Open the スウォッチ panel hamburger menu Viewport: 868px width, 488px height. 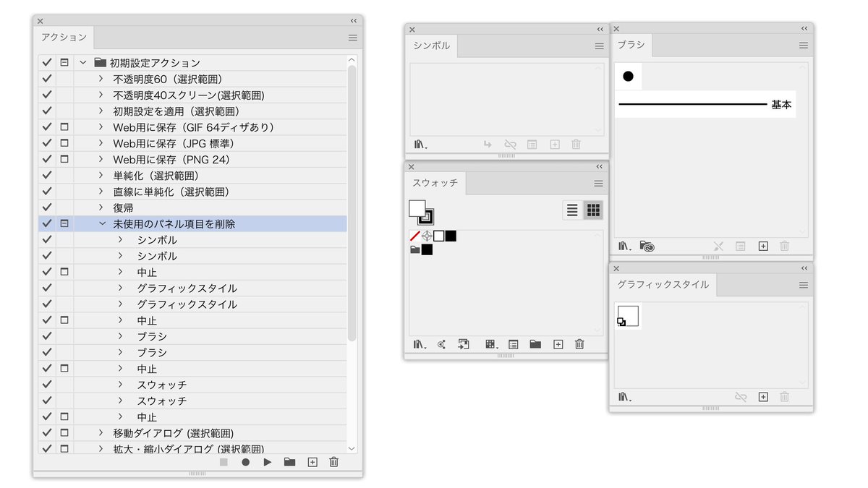tap(599, 184)
